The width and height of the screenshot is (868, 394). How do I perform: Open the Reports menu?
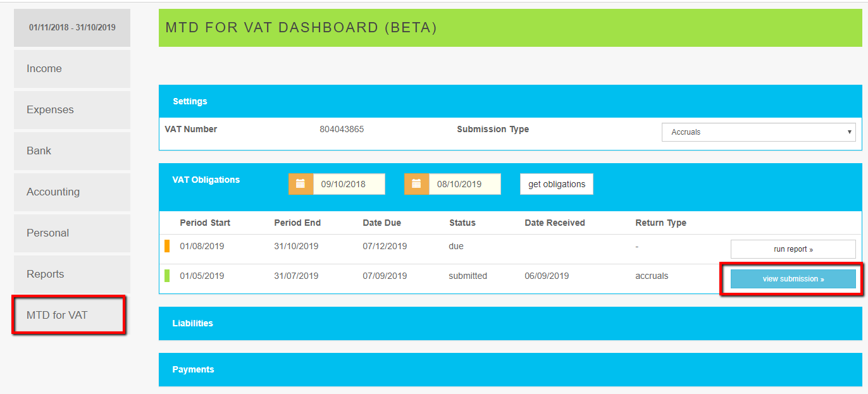[72, 274]
